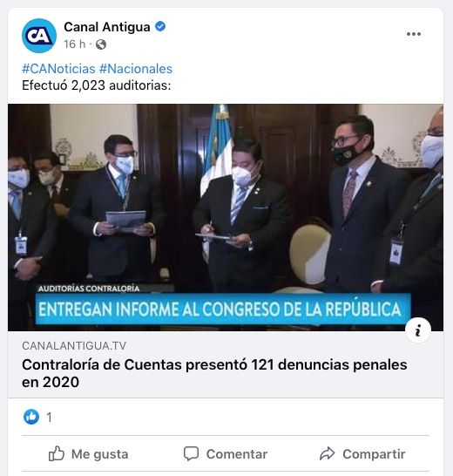
Task: Toggle Me gusta on the post
Action: click(x=88, y=454)
